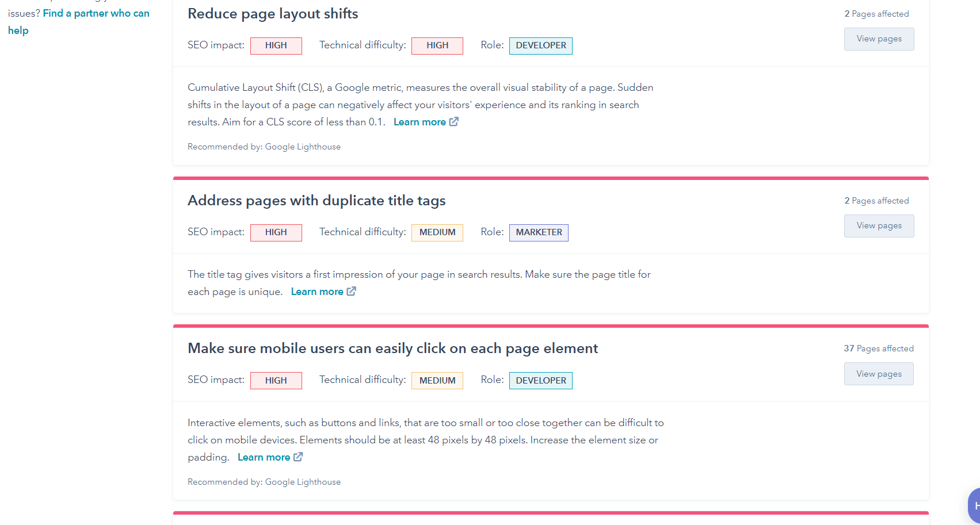980x525 pixels.
Task: Click MEDIUM difficulty badge for mobile elements issue
Action: click(x=437, y=381)
